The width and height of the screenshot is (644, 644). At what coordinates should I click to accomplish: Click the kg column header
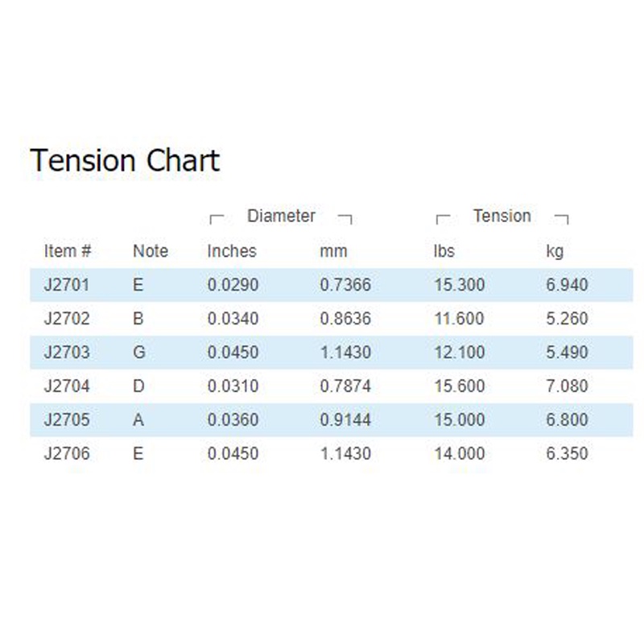555,251
